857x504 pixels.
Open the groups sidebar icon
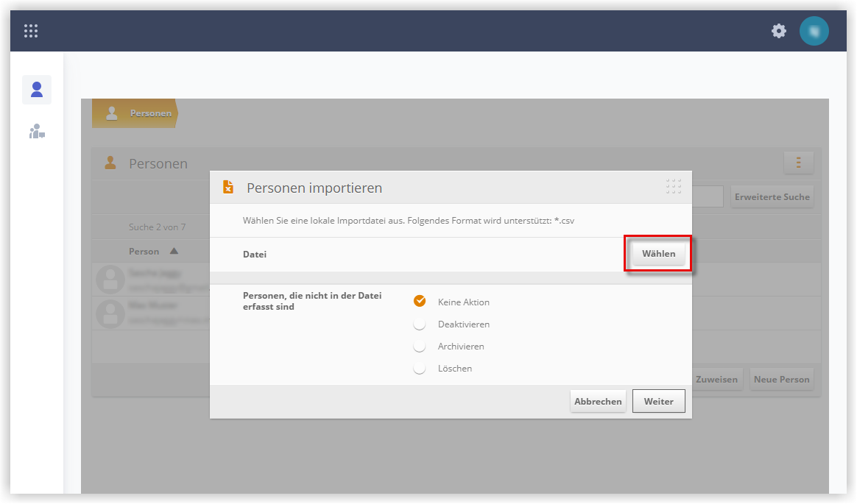(x=37, y=132)
